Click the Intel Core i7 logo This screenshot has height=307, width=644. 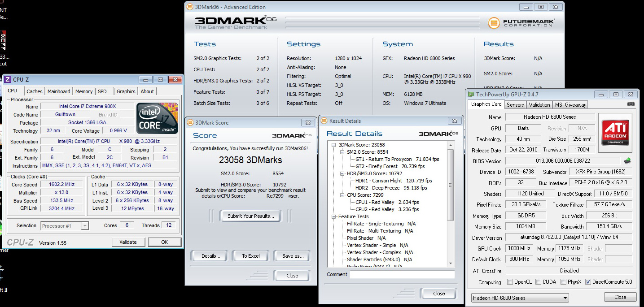pyautogui.click(x=157, y=119)
